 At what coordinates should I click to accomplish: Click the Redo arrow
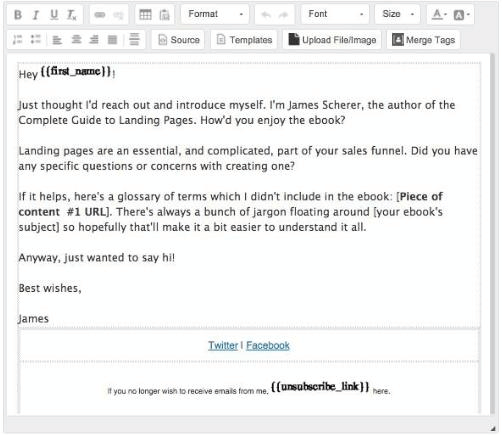[x=283, y=15]
